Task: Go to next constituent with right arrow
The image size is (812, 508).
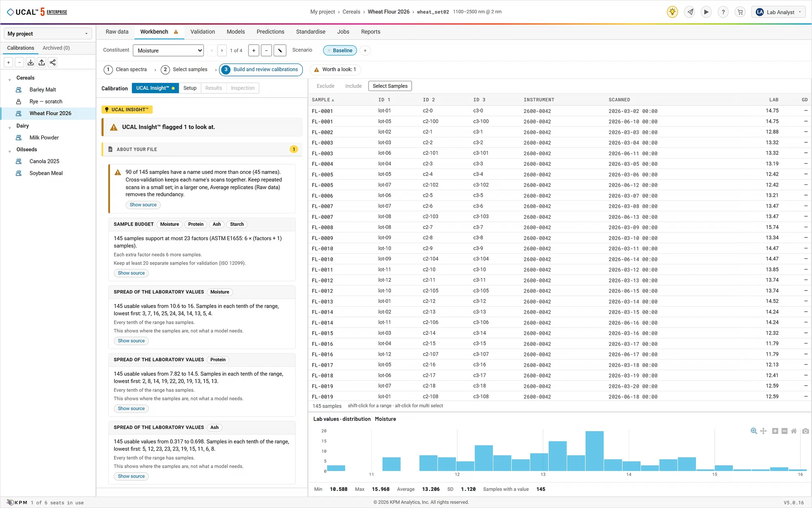Action: [222, 50]
